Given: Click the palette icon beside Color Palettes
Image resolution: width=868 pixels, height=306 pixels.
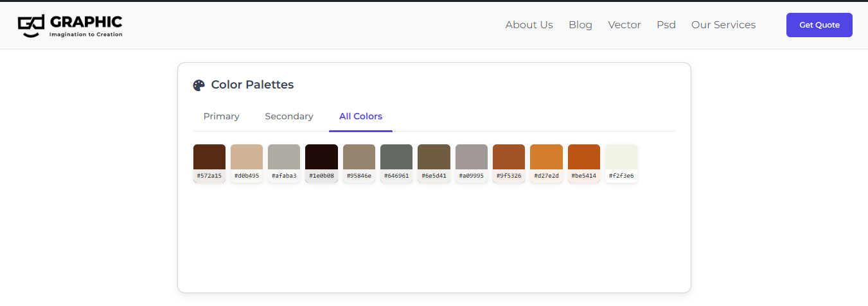Looking at the screenshot, I should coord(199,85).
